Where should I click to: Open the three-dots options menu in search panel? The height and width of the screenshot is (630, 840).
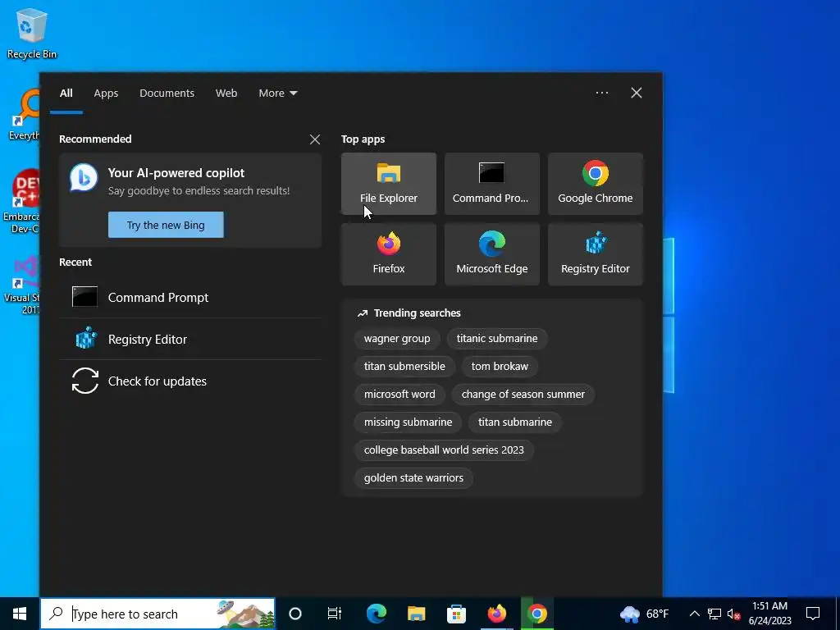tap(601, 93)
